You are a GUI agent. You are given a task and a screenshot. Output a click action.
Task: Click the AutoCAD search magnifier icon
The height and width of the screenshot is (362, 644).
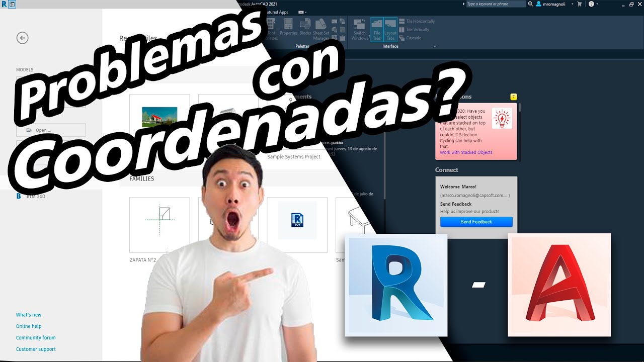point(530,4)
